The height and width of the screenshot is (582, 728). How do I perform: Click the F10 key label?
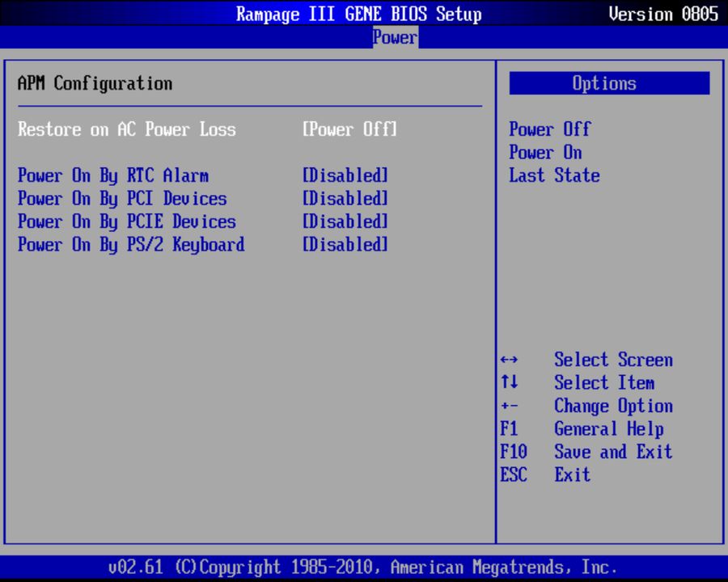point(514,452)
